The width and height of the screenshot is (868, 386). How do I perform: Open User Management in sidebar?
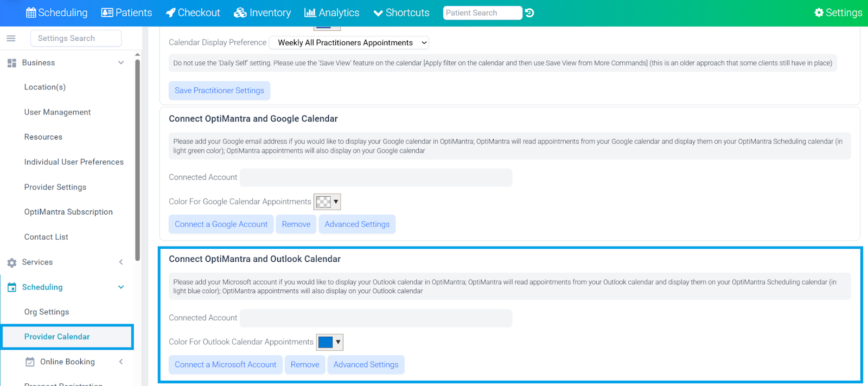point(58,112)
